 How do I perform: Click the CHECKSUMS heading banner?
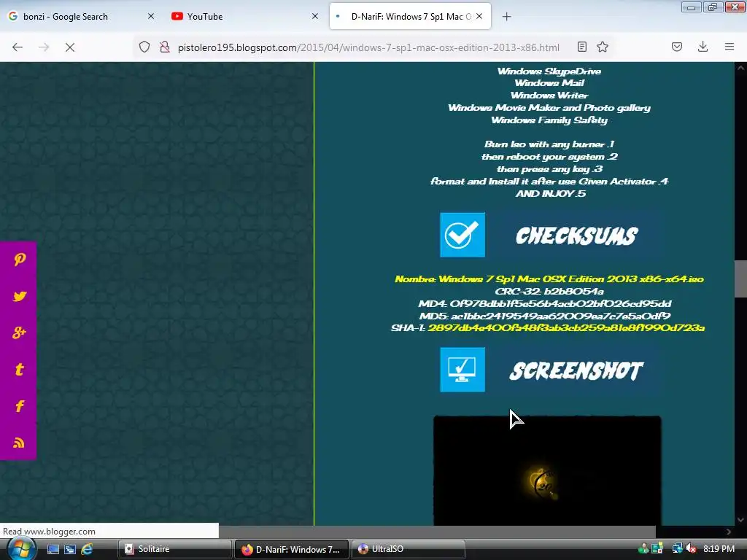pos(576,236)
